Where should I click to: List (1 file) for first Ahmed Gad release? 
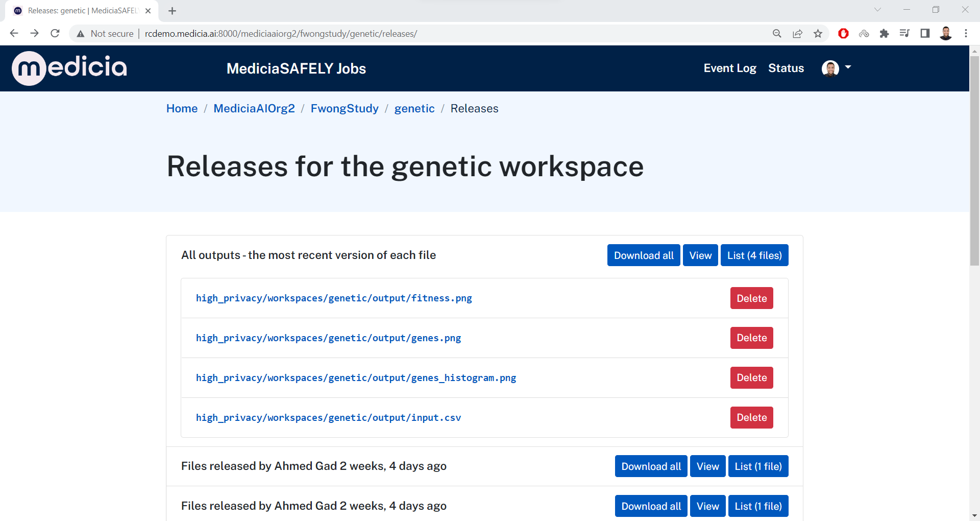click(758, 466)
